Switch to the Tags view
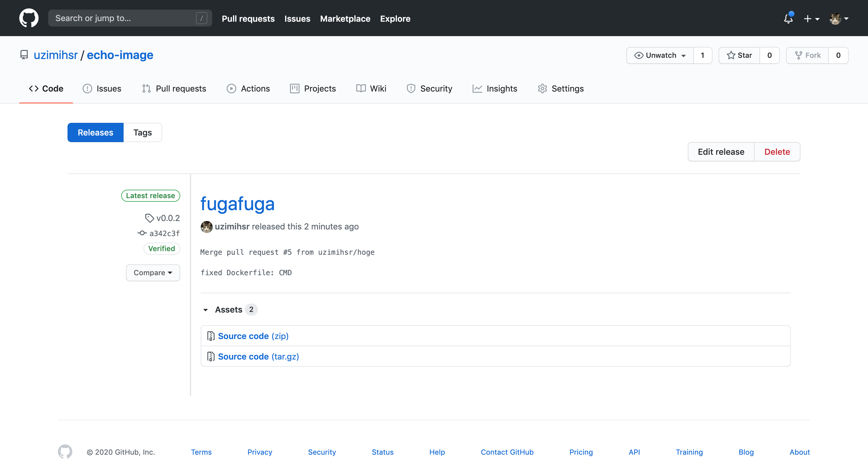Image resolution: width=868 pixels, height=464 pixels. pyautogui.click(x=143, y=133)
